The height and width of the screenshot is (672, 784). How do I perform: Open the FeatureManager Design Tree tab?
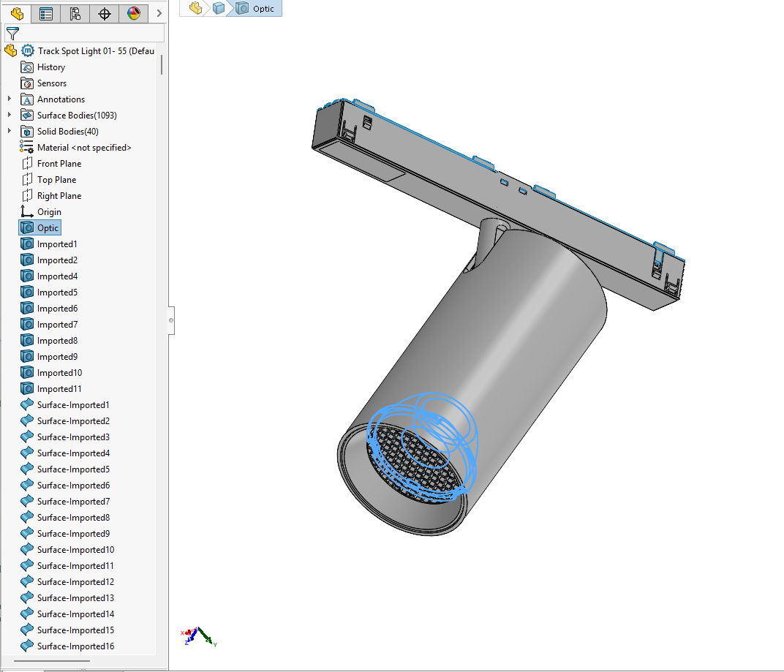tap(17, 13)
